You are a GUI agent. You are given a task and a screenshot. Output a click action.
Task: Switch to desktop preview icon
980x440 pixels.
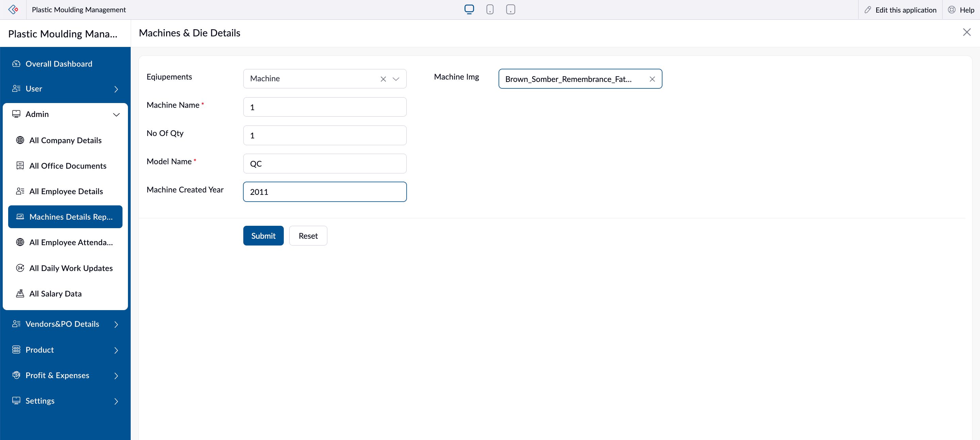coord(469,10)
